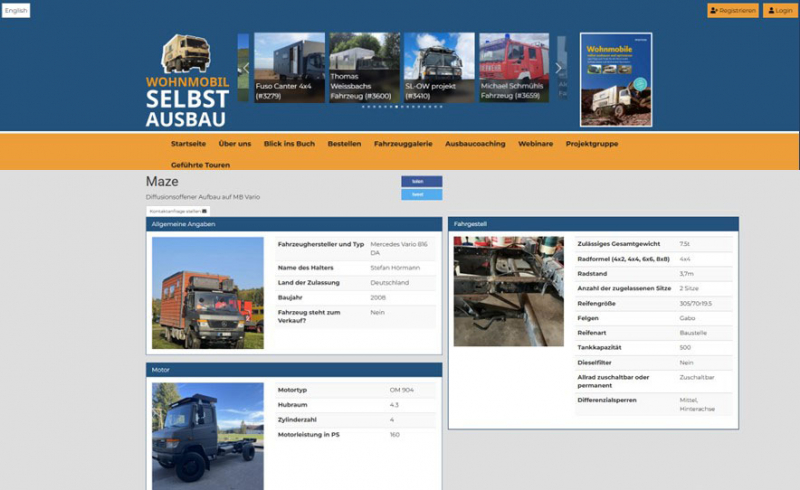Open the Ausbaucoaching menu item
Screen dimensions: 800x490
click(x=475, y=144)
